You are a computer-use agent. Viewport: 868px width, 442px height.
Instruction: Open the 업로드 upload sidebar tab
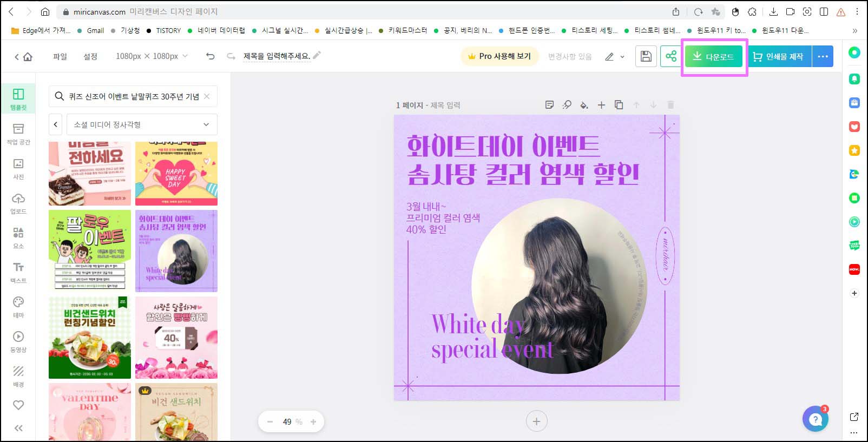(x=18, y=203)
